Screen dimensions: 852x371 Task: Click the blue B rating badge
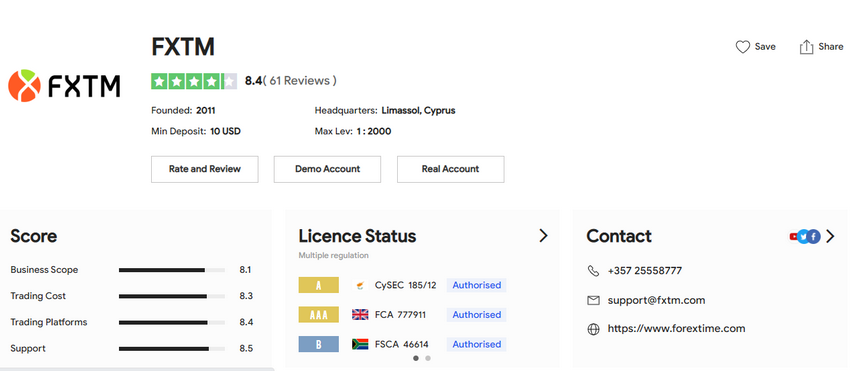pyautogui.click(x=318, y=344)
